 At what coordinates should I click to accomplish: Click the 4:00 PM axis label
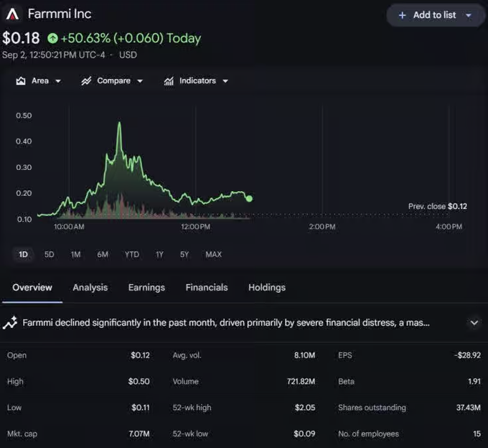(449, 227)
